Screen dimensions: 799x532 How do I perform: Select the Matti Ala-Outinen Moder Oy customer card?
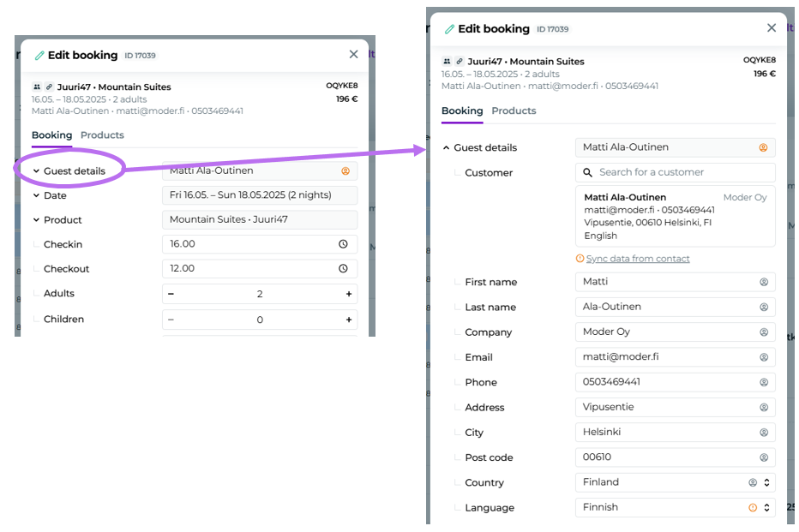click(x=675, y=216)
